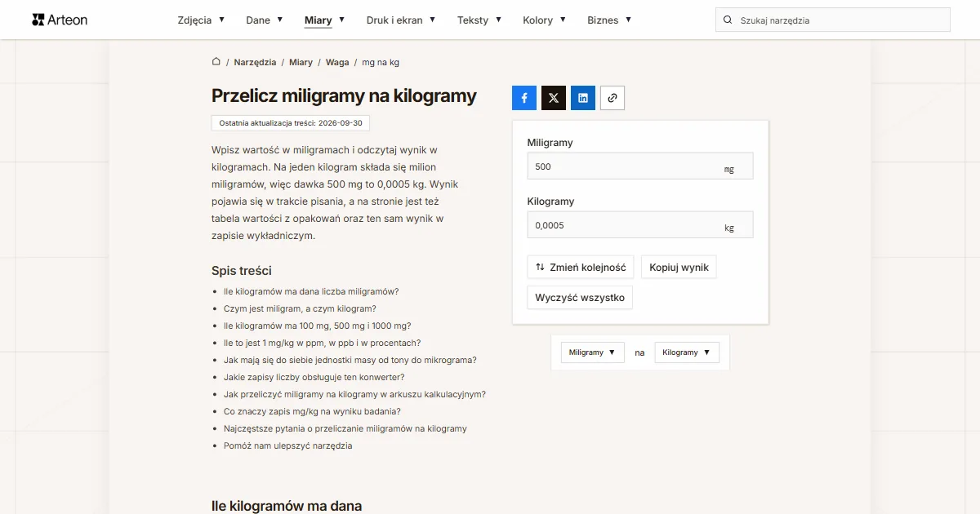
Task: Click the Miligramy input field
Action: pyautogui.click(x=640, y=166)
